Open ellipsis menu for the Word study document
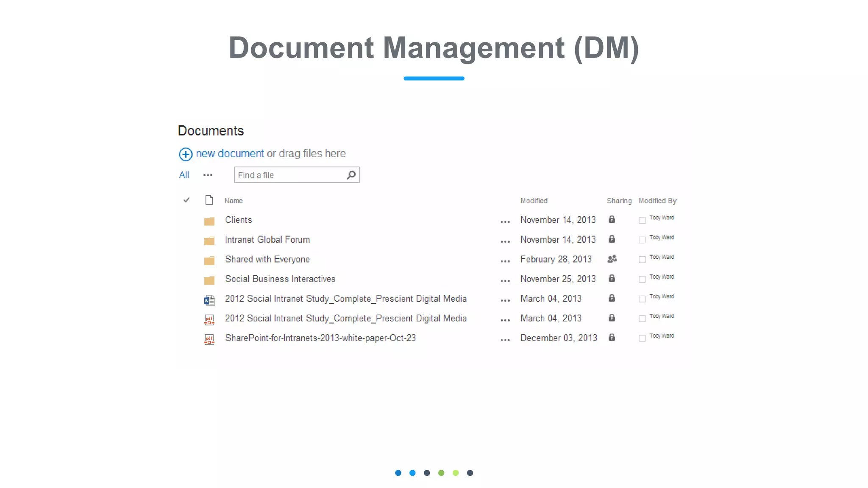868x488 pixels. pyautogui.click(x=505, y=301)
